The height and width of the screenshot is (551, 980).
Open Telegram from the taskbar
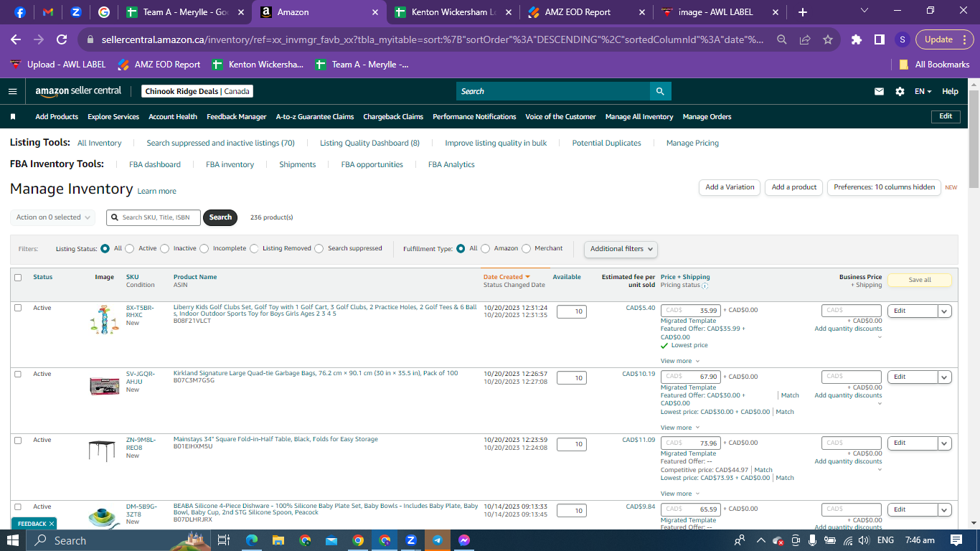pos(437,540)
